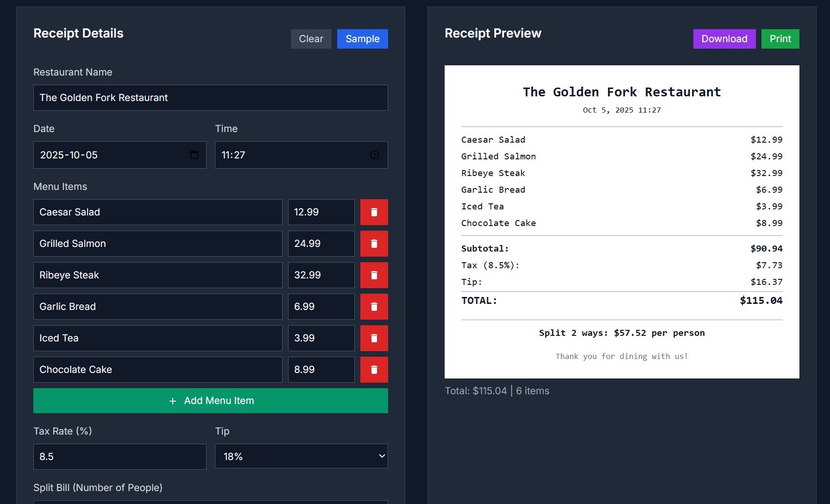
Task: Focus the Restaurant Name field
Action: click(211, 98)
